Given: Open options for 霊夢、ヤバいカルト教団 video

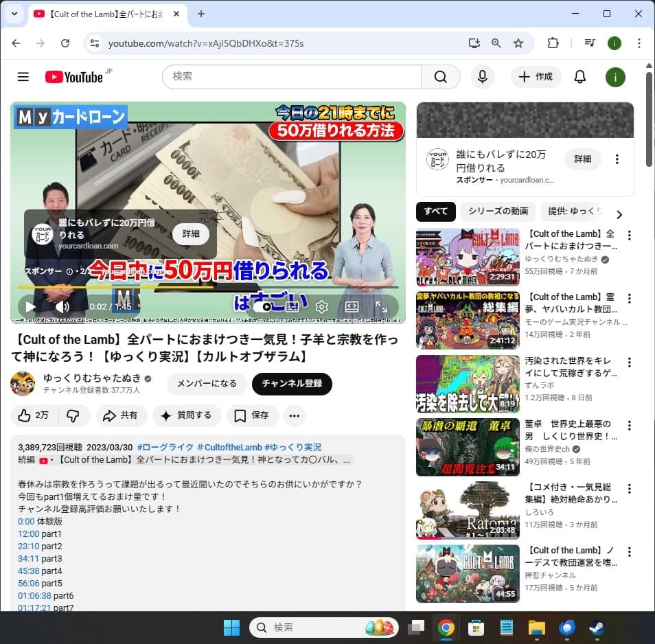Looking at the screenshot, I should pyautogui.click(x=629, y=299).
